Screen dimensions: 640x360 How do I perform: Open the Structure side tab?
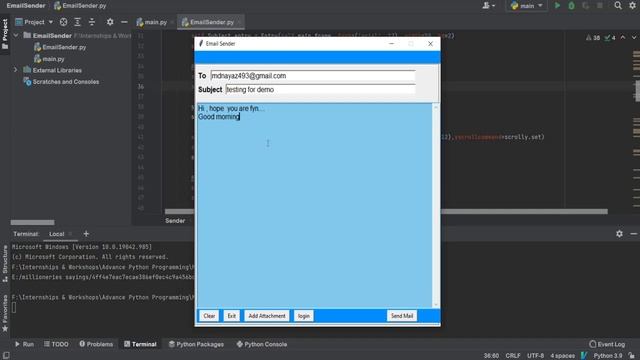[x=5, y=264]
